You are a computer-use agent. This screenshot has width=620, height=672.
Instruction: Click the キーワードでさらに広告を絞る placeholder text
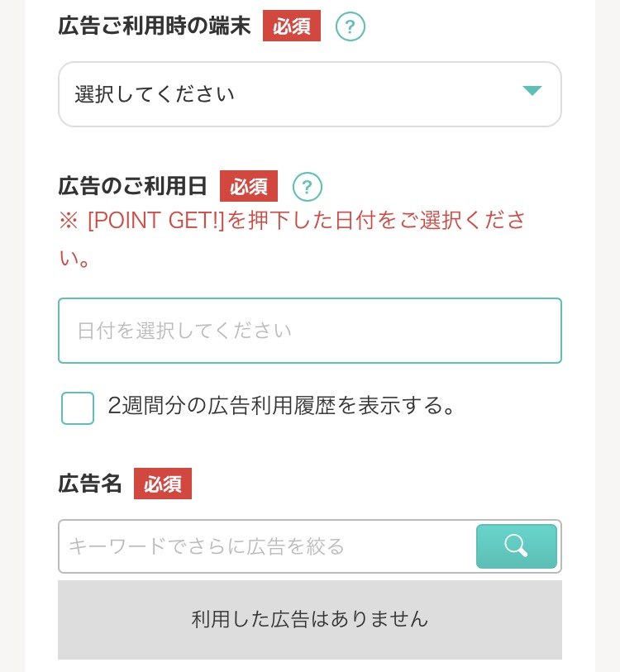(207, 546)
